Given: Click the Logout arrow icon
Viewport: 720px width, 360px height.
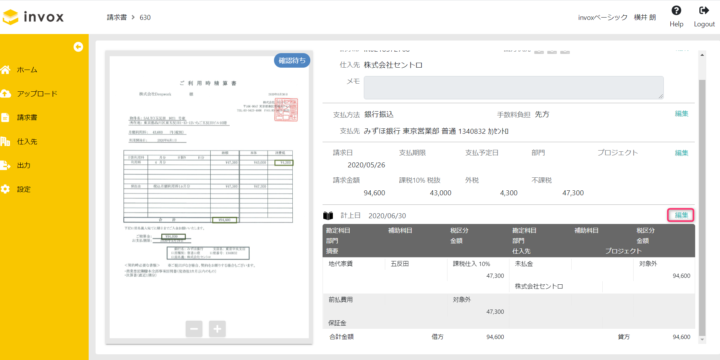Looking at the screenshot, I should pyautogui.click(x=703, y=11).
